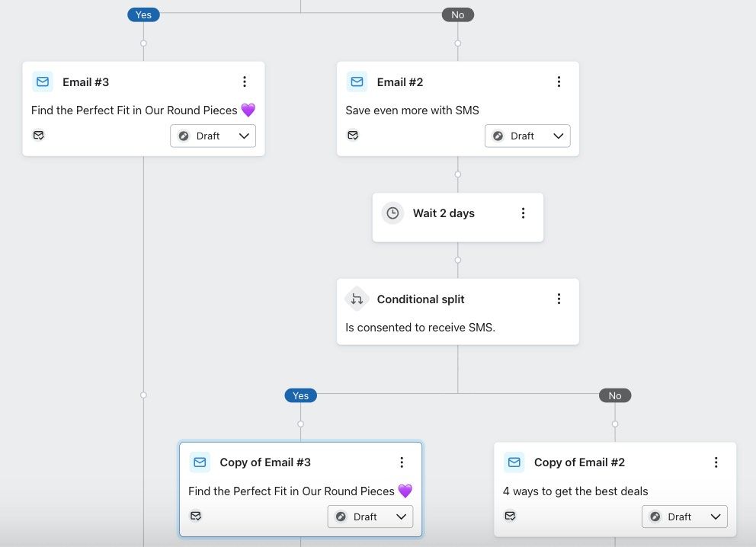Open the three-dot menu on Email #3 card

coord(245,82)
